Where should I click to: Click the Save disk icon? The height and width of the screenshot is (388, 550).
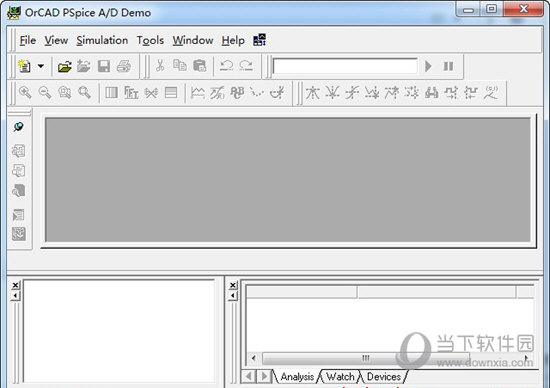[x=104, y=66]
